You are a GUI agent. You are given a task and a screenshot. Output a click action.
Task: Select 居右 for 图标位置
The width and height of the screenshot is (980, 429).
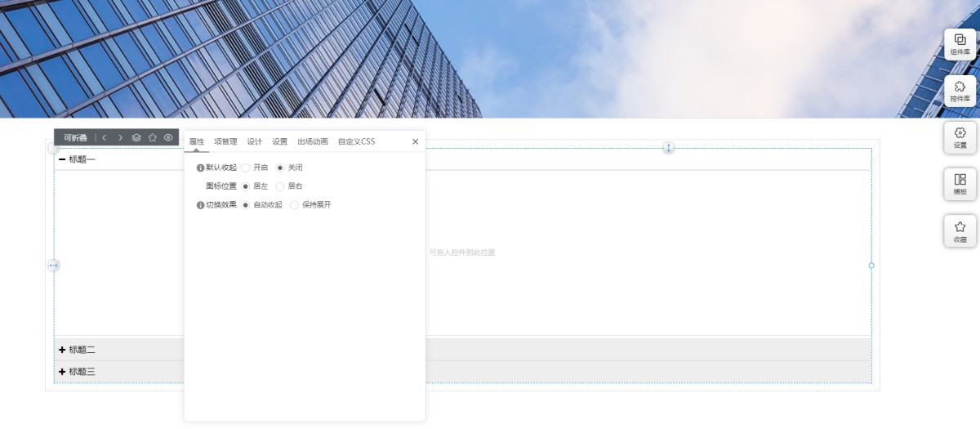tap(280, 186)
